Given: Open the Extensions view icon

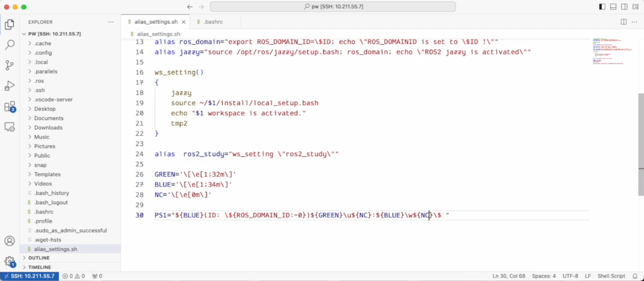Looking at the screenshot, I should 10,106.
